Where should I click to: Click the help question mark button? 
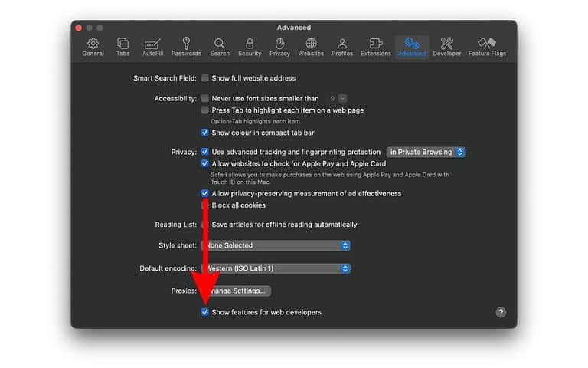point(501,312)
